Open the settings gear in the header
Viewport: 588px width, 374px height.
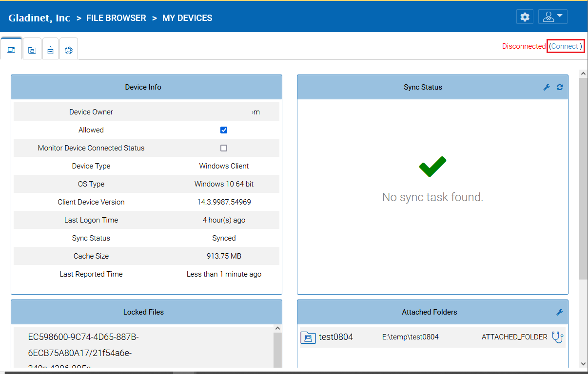click(525, 17)
